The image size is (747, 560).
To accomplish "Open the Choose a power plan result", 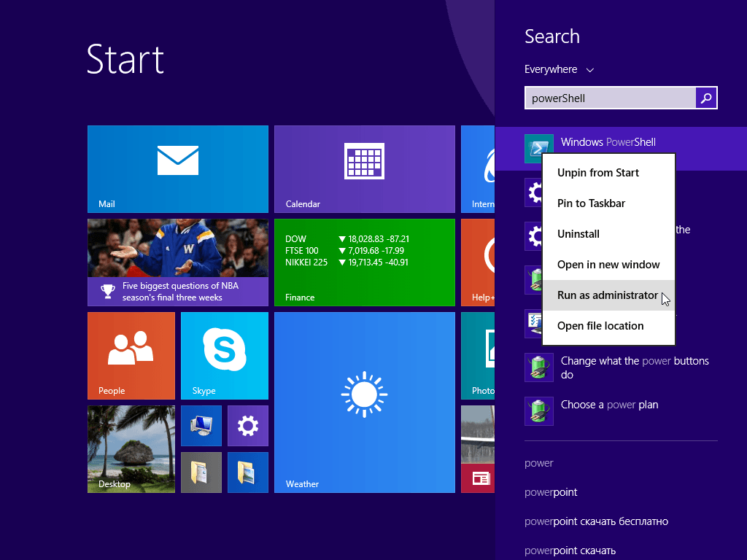I will [609, 405].
